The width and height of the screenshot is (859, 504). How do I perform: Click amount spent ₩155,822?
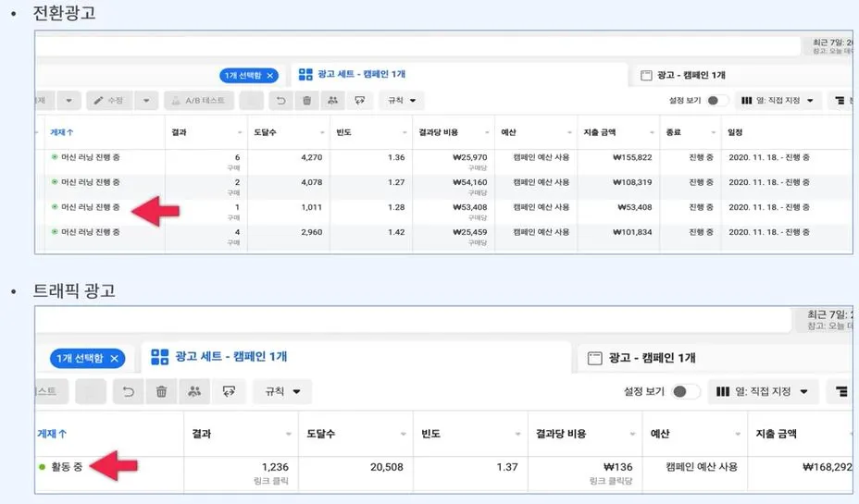pyautogui.click(x=632, y=157)
